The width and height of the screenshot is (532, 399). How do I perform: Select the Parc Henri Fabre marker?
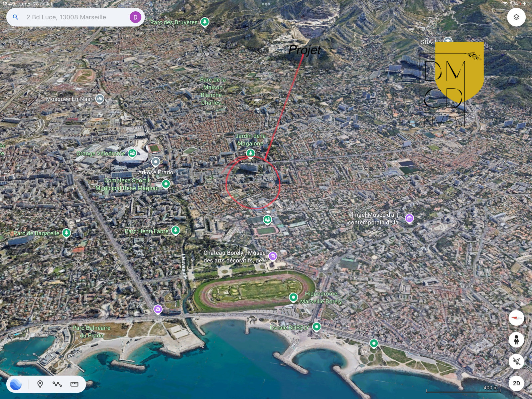coord(176,230)
